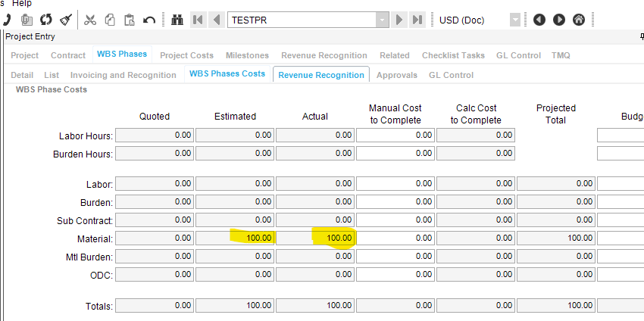Open the Milestones tab
644x321 pixels.
tap(247, 55)
